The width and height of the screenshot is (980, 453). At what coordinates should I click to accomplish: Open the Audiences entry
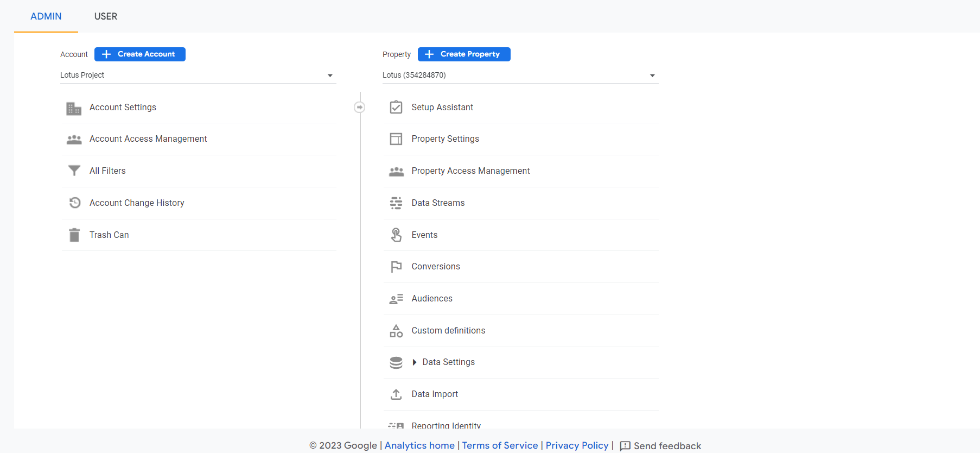(432, 299)
